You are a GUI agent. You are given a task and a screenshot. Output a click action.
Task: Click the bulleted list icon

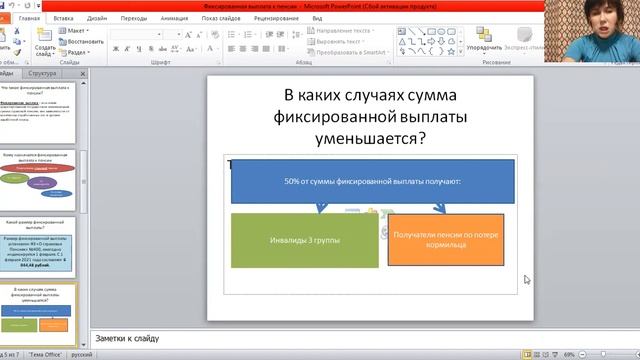[x=232, y=35]
